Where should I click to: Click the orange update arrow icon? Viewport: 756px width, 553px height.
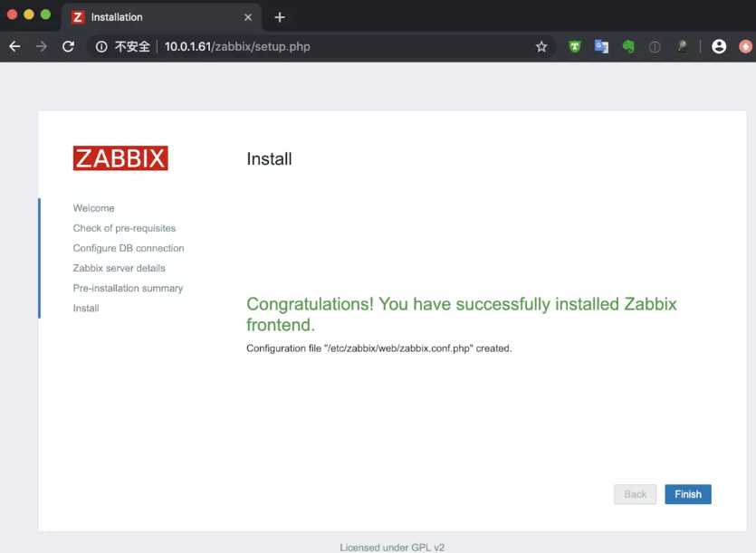(745, 47)
